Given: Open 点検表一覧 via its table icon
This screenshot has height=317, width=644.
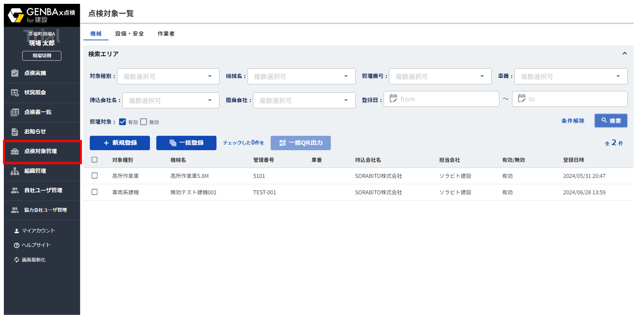Looking at the screenshot, I should coord(15,112).
